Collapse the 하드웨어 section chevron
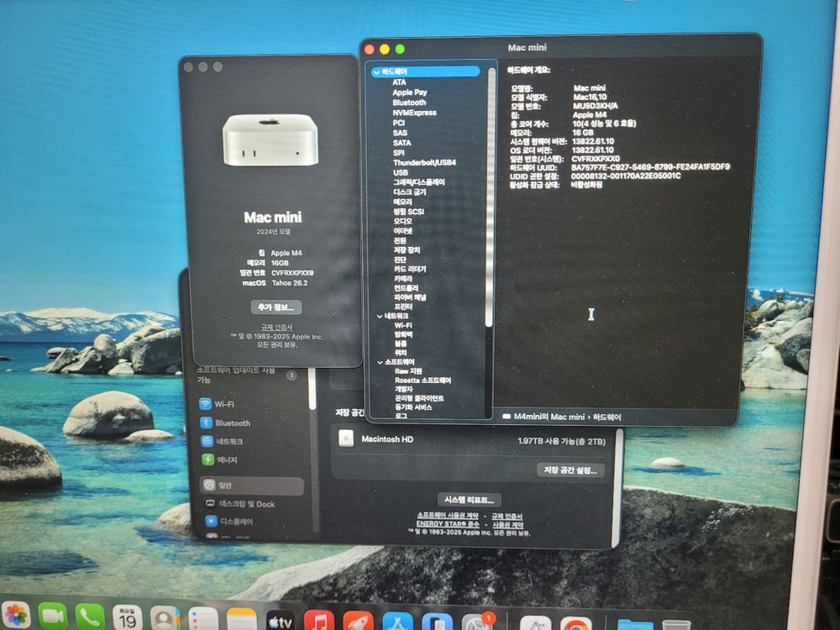 point(376,71)
